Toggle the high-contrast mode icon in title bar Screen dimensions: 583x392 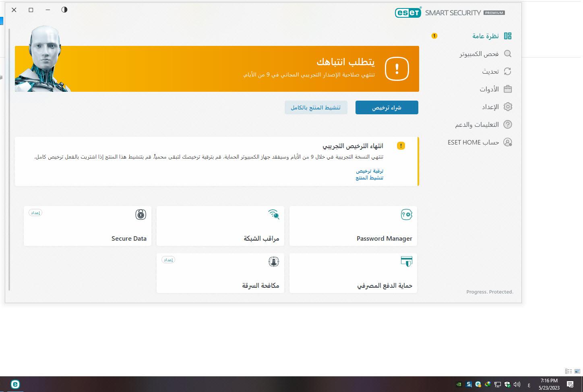coord(64,10)
